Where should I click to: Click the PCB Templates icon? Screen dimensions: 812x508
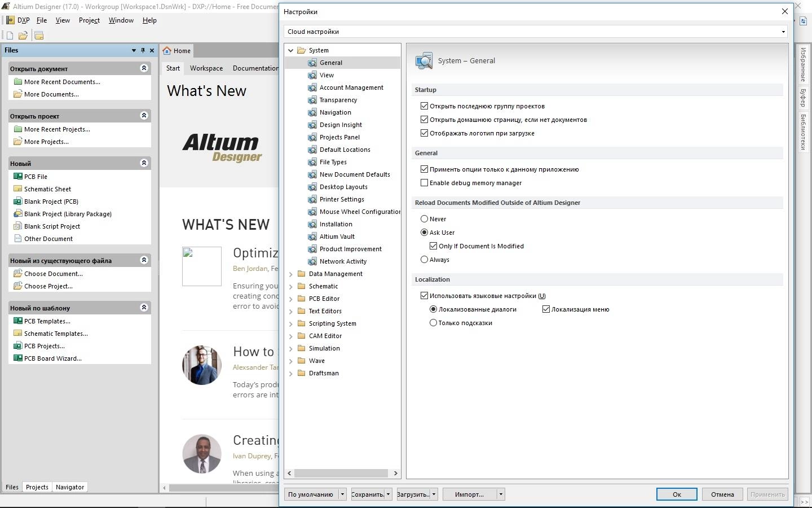[x=18, y=321]
